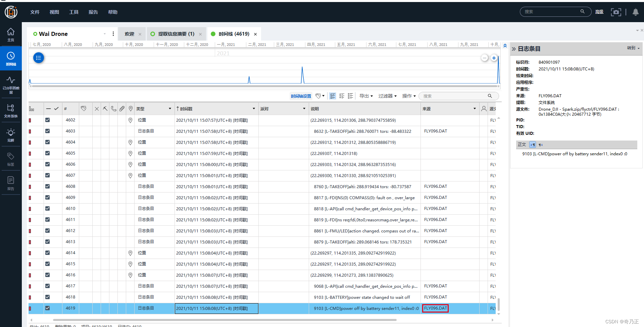The image size is (644, 327).
Task: Select the 时间线 timeline sidebar icon
Action: (x=11, y=59)
